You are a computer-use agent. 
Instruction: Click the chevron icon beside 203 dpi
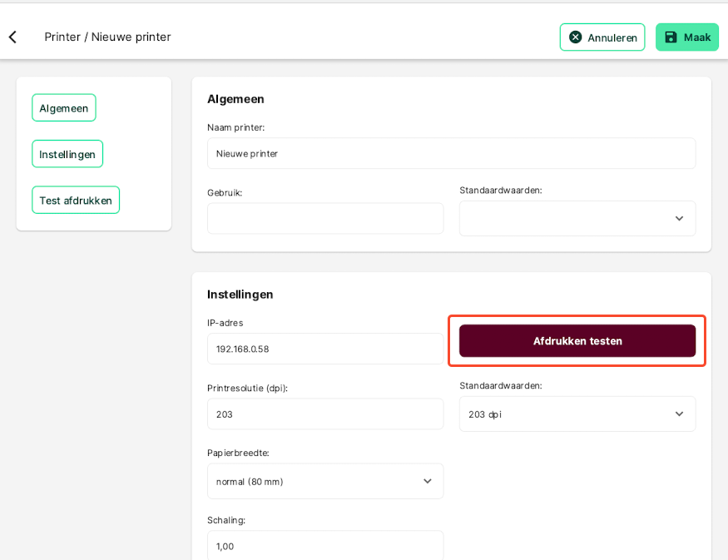(679, 414)
